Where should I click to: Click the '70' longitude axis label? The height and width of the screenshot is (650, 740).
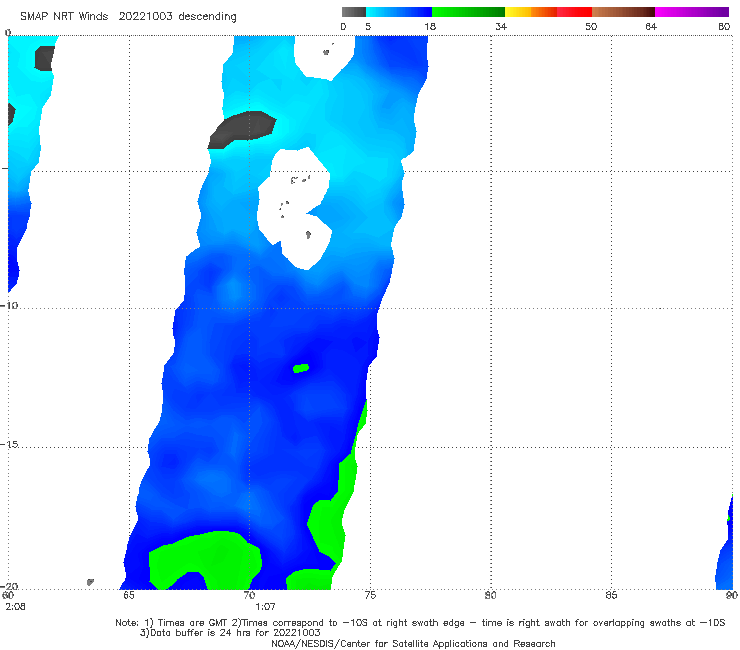(249, 595)
